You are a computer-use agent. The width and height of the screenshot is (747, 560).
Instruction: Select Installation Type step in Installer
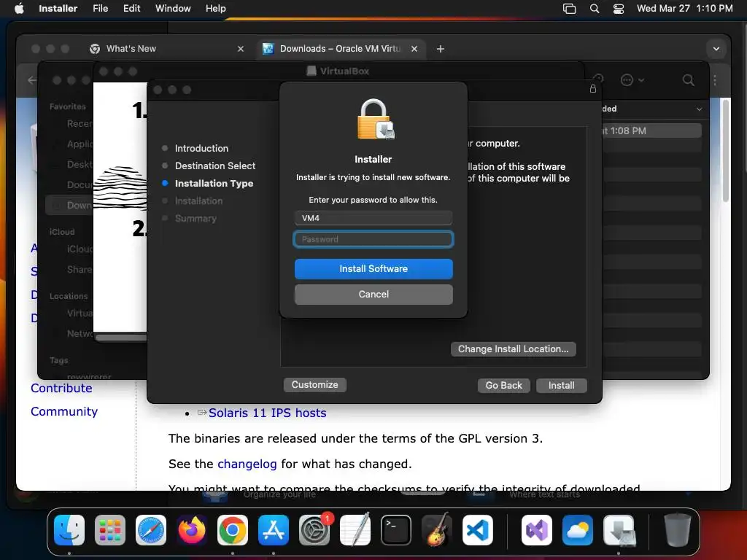(x=214, y=183)
